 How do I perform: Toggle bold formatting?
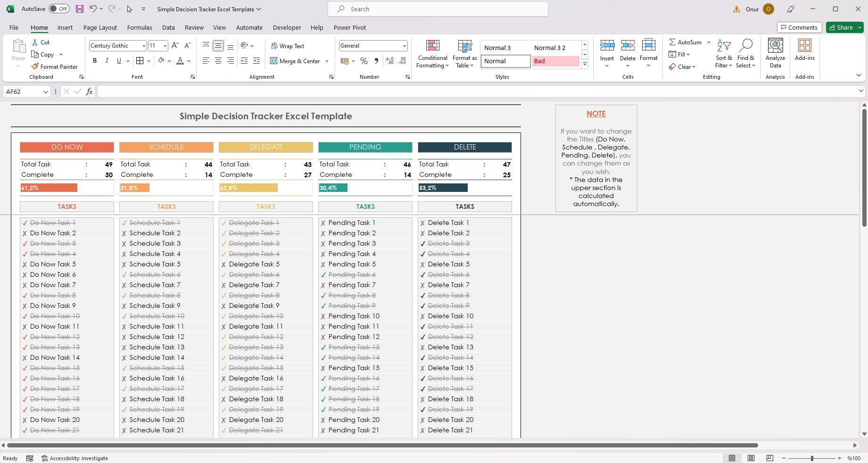coord(94,60)
